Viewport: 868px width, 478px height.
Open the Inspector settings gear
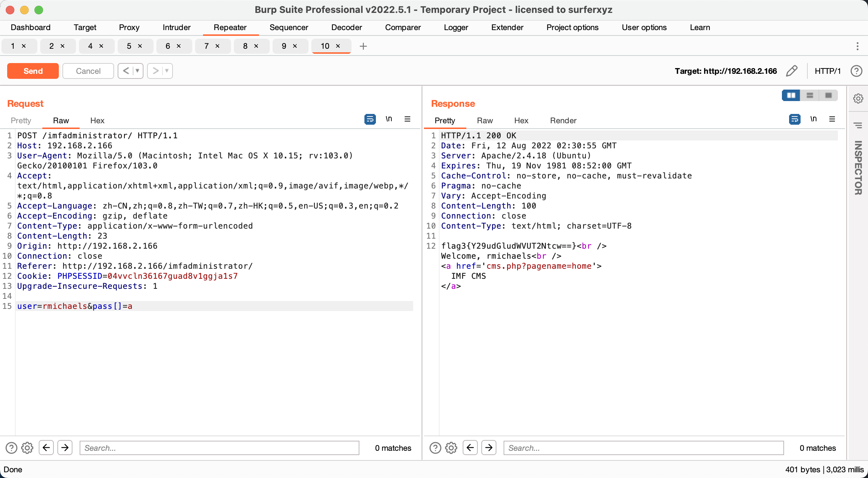[x=858, y=98]
